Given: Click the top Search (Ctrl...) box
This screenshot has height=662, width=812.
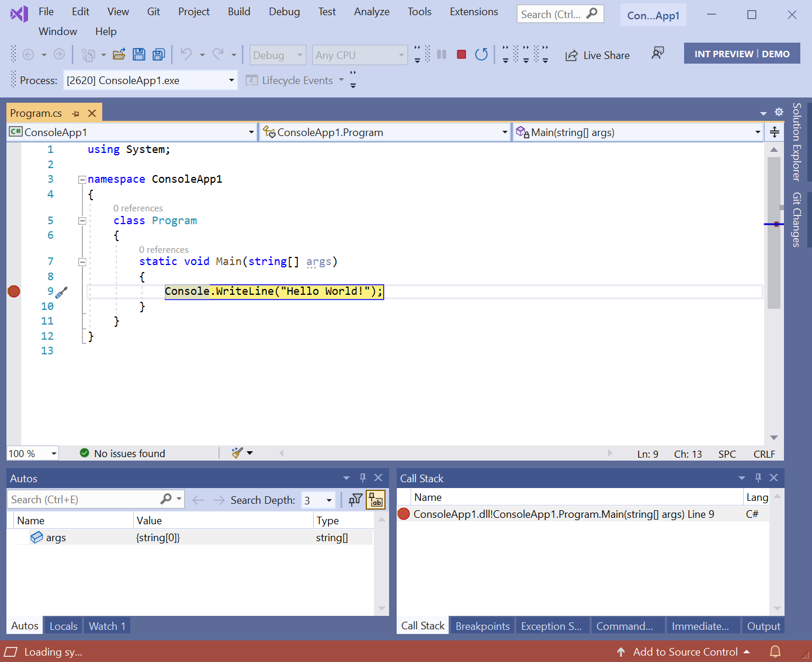Looking at the screenshot, I should point(560,14).
